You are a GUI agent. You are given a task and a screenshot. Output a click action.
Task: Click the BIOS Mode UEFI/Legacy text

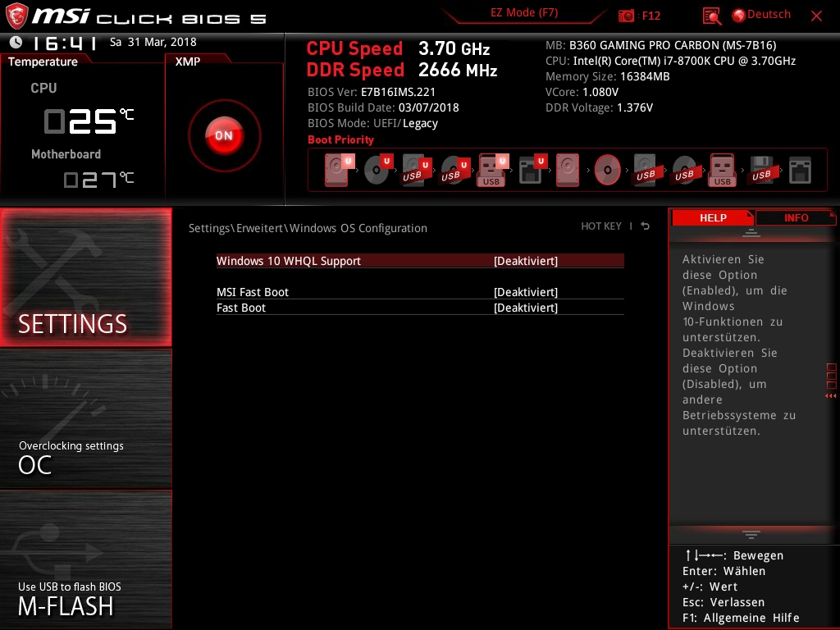[x=373, y=123]
